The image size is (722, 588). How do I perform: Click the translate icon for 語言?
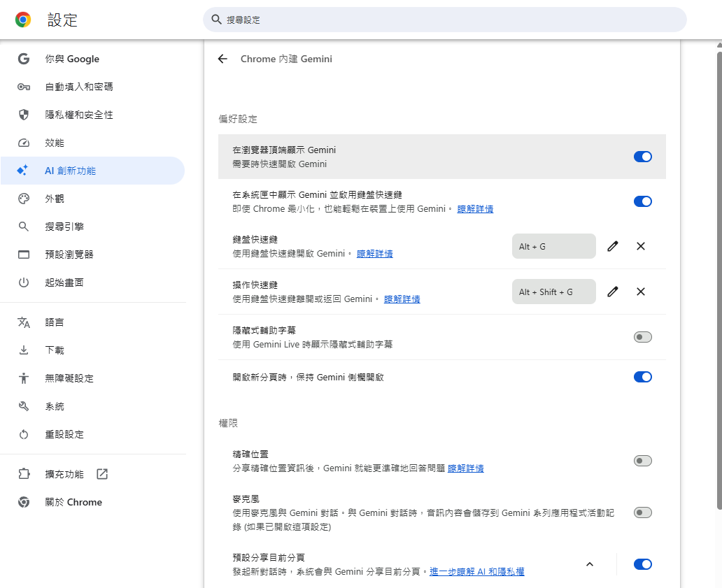(x=24, y=322)
